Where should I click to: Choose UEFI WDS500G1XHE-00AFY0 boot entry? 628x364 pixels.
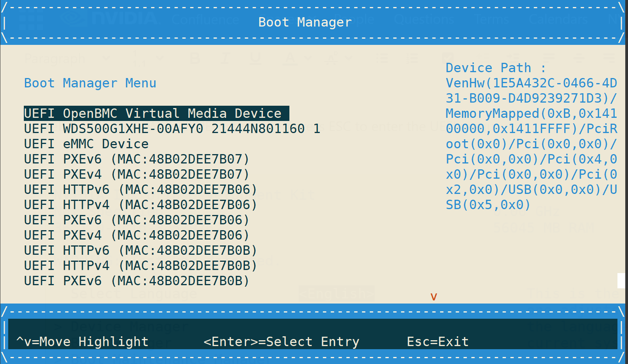[x=172, y=129]
